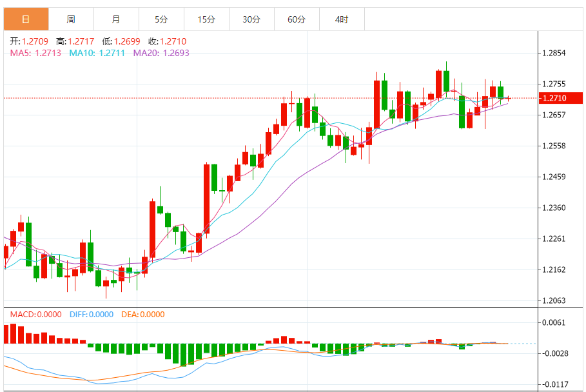Click the 高:1.2717 high price value
586x392 pixels.
tap(75, 41)
